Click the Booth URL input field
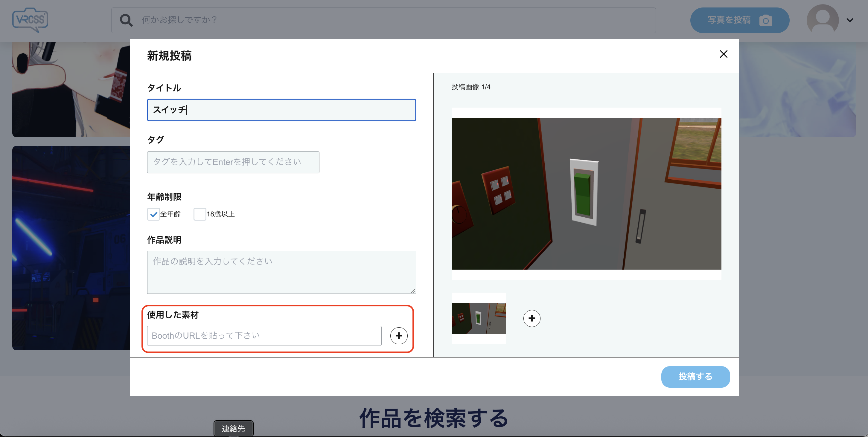This screenshot has width=868, height=437. [x=264, y=335]
